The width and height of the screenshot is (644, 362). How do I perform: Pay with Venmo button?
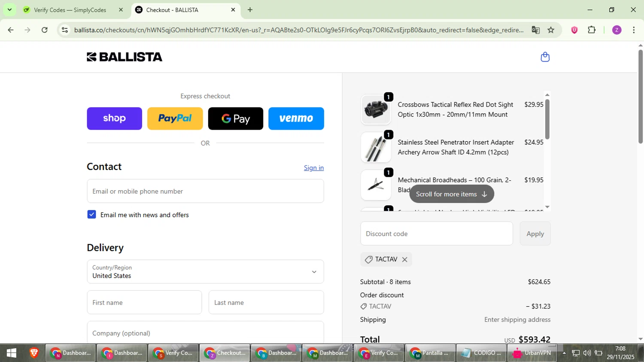(296, 119)
